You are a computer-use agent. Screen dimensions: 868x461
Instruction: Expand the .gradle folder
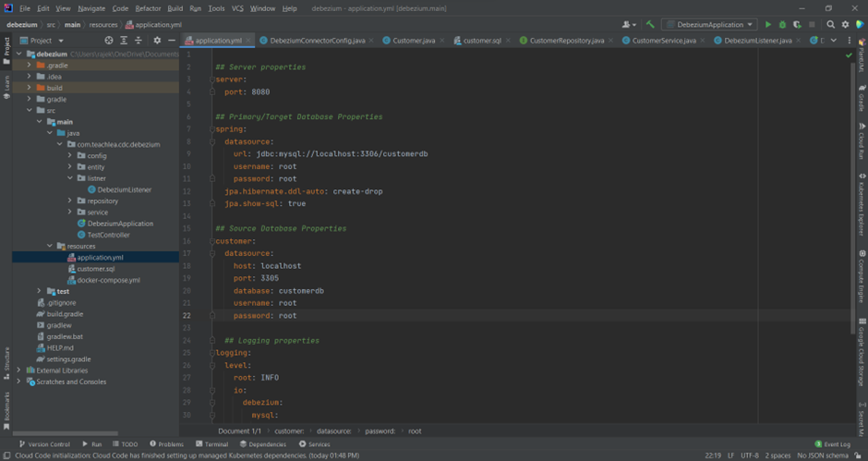(x=29, y=65)
